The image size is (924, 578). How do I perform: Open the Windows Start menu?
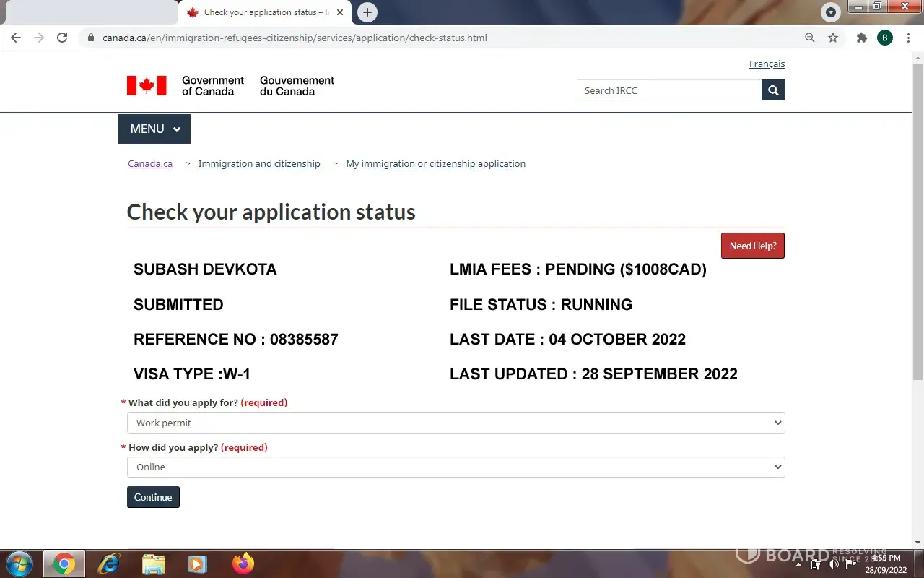19,564
